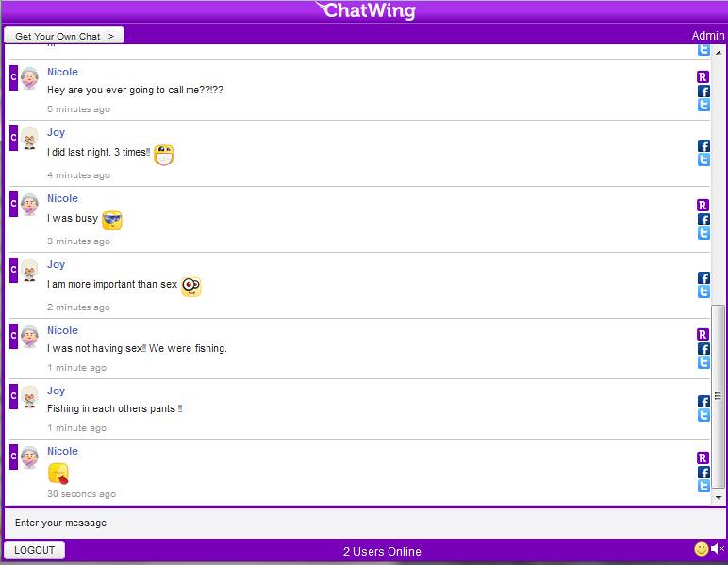Share Nicole's 30 seconds ago message on Facebook
Image resolution: width=728 pixels, height=565 pixels.
(703, 473)
